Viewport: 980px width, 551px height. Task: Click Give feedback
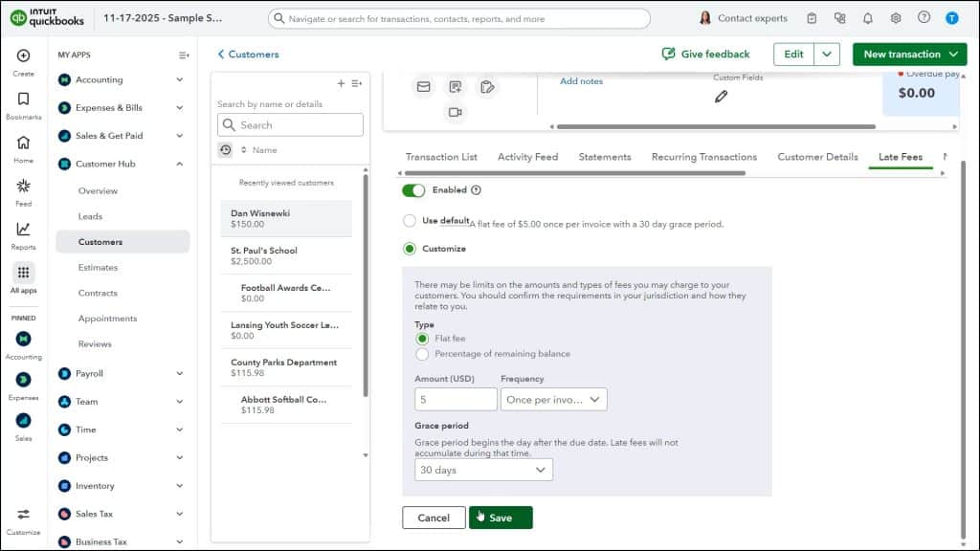(706, 54)
